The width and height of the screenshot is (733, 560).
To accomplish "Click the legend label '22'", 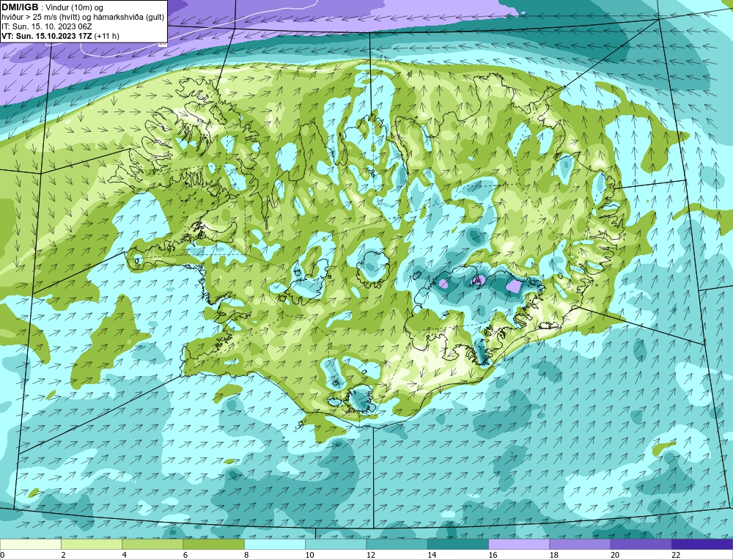I will point(676,555).
